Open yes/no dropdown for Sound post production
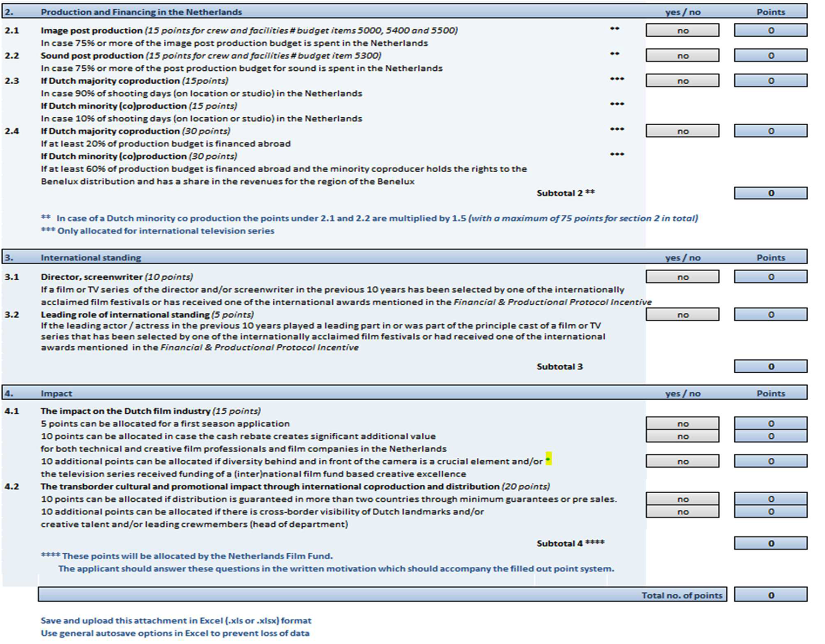Viewport: 825px width, 644px height. tap(682, 56)
